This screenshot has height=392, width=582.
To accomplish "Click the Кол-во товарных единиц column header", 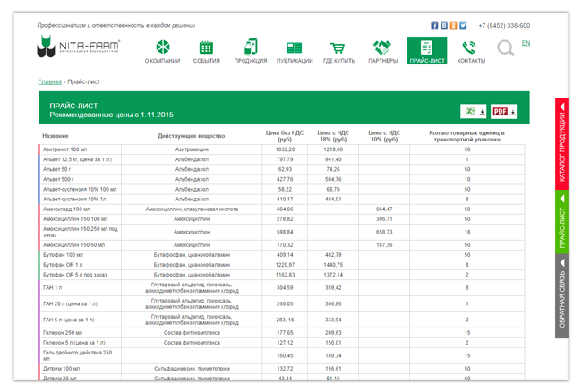I will (466, 136).
